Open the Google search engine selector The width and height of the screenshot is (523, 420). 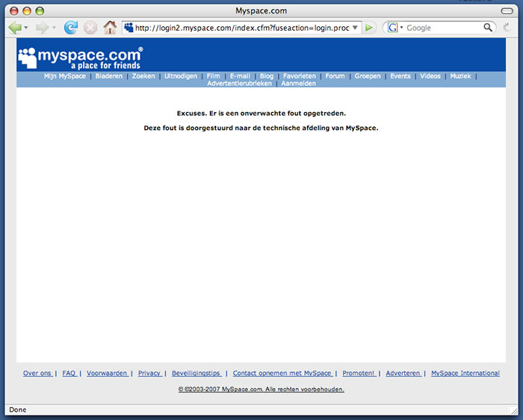(394, 28)
